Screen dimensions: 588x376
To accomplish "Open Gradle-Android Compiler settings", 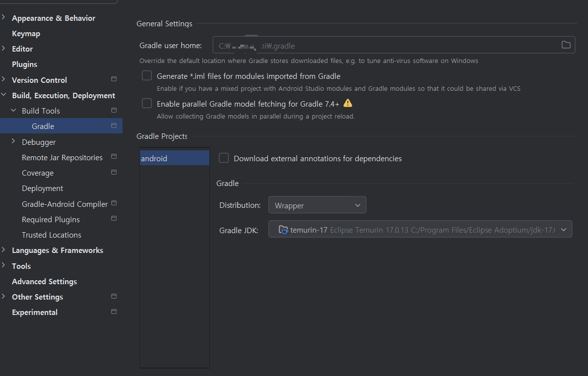I will coord(65,204).
